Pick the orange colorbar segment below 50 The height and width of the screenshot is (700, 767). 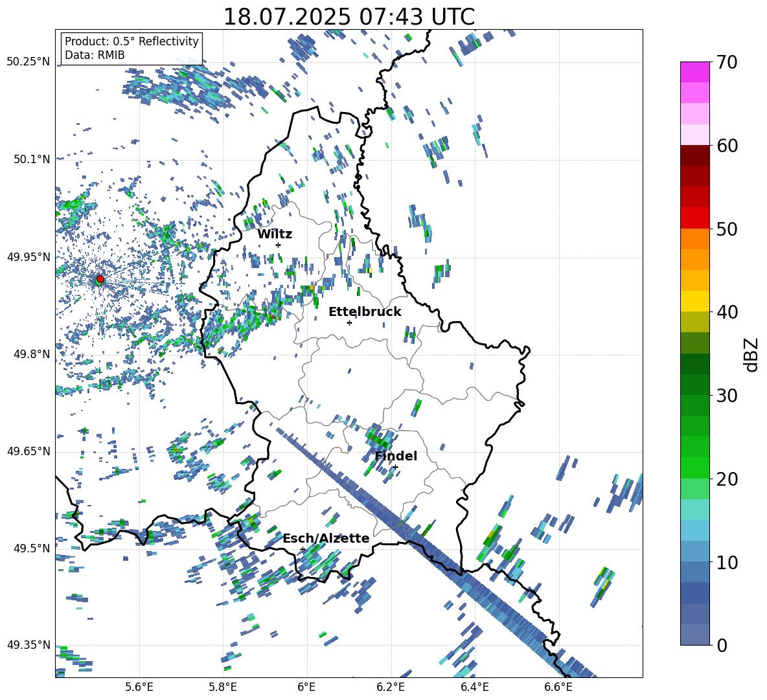pyautogui.click(x=694, y=239)
